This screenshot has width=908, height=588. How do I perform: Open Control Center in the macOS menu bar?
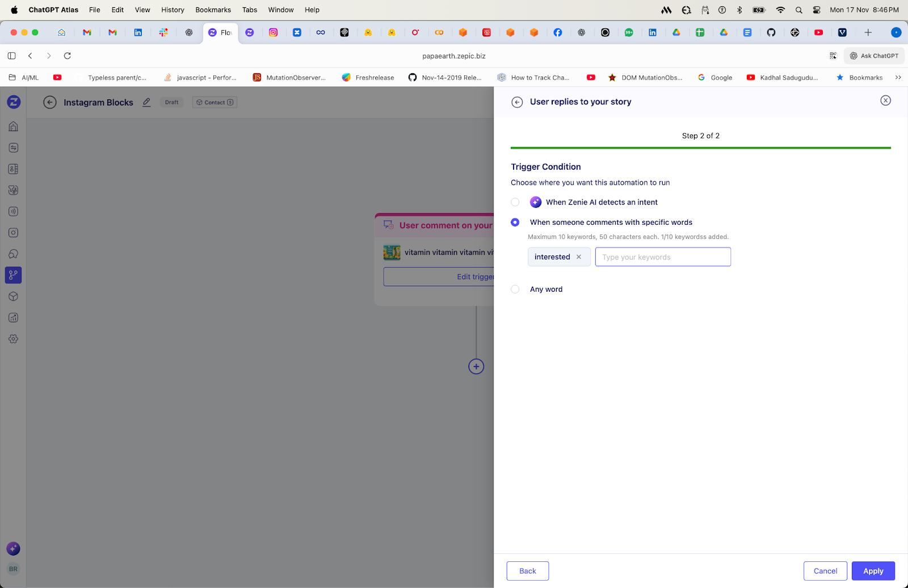(x=817, y=10)
